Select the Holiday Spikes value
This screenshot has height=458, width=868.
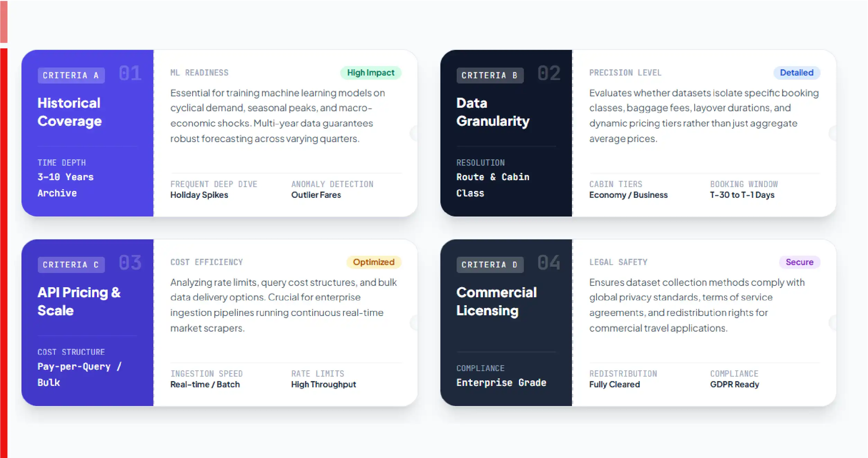point(199,195)
